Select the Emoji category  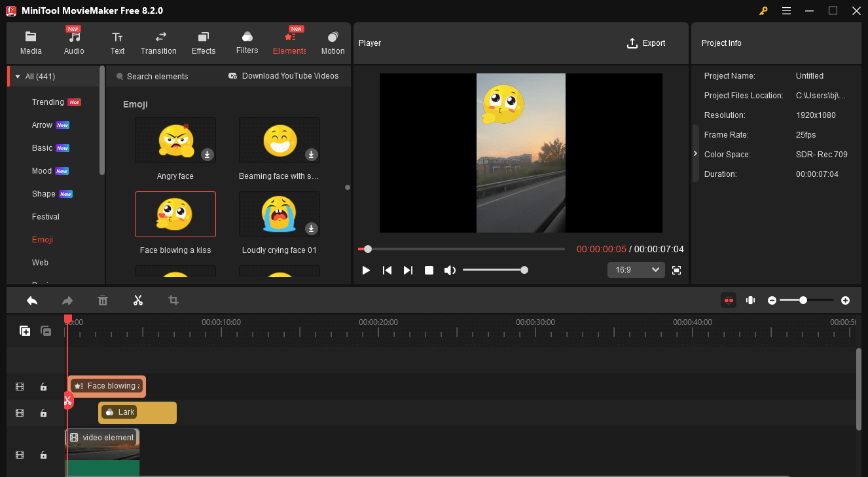43,240
